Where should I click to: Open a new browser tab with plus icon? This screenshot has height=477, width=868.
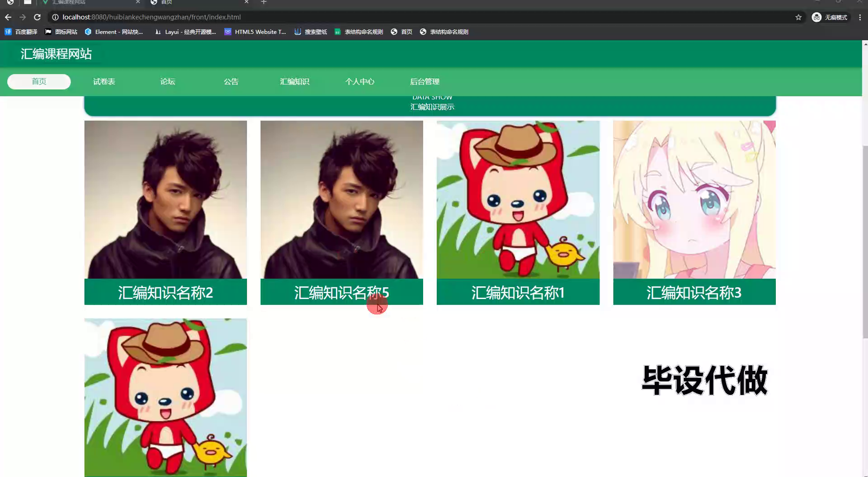(x=264, y=2)
